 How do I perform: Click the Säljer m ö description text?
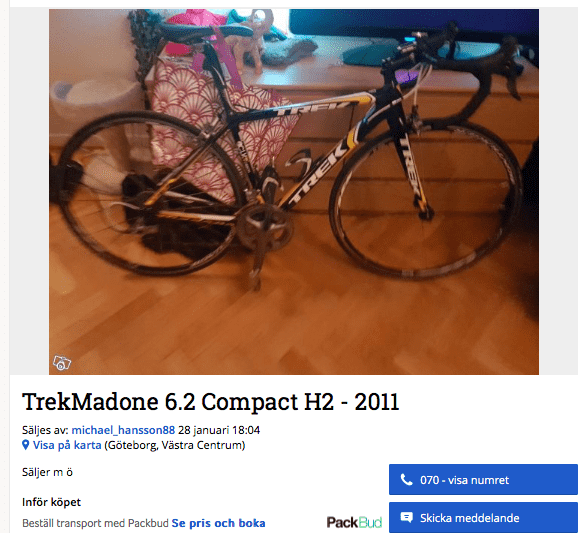pyautogui.click(x=47, y=472)
